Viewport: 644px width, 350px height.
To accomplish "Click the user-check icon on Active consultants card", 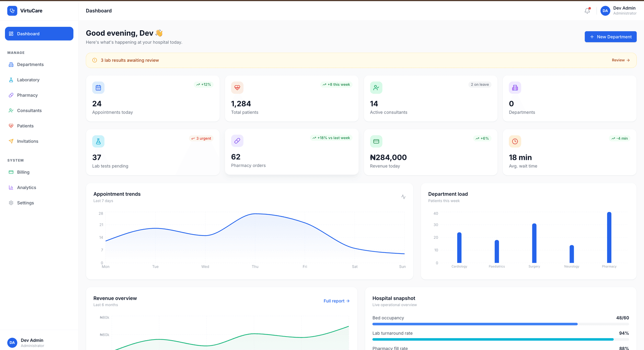I will (x=376, y=88).
